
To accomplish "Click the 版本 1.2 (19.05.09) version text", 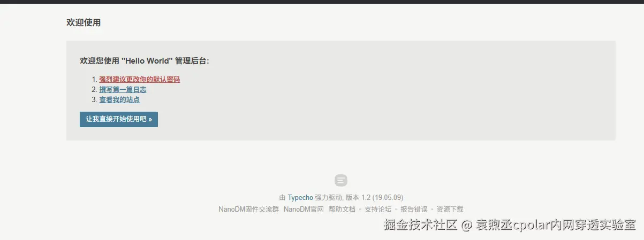I will tap(374, 197).
